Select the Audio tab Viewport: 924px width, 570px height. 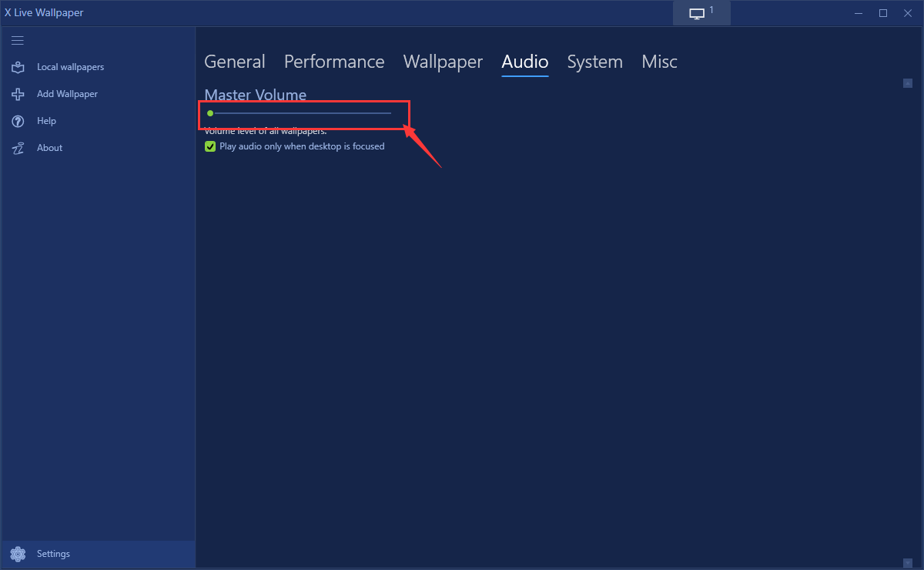[524, 62]
